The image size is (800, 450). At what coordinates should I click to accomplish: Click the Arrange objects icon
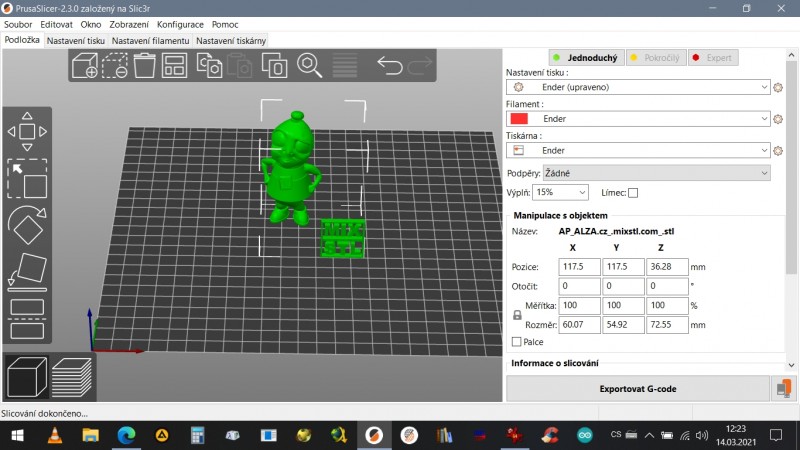pyautogui.click(x=175, y=66)
